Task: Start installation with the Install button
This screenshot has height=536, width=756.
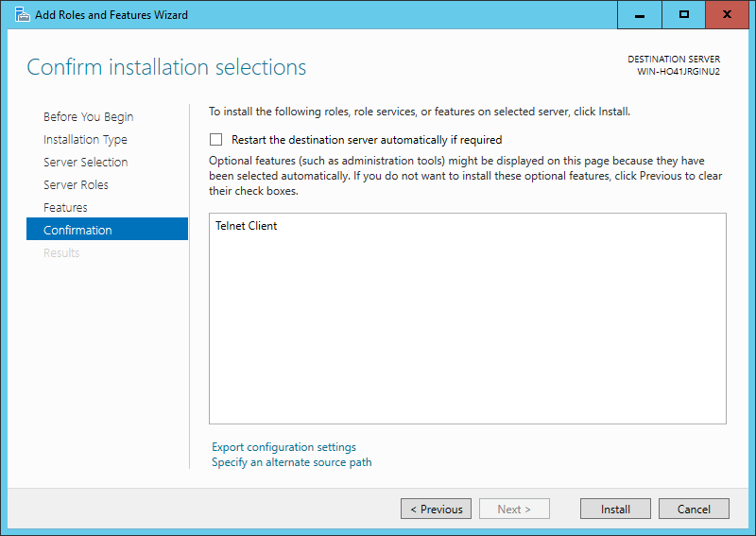Action: (615, 509)
